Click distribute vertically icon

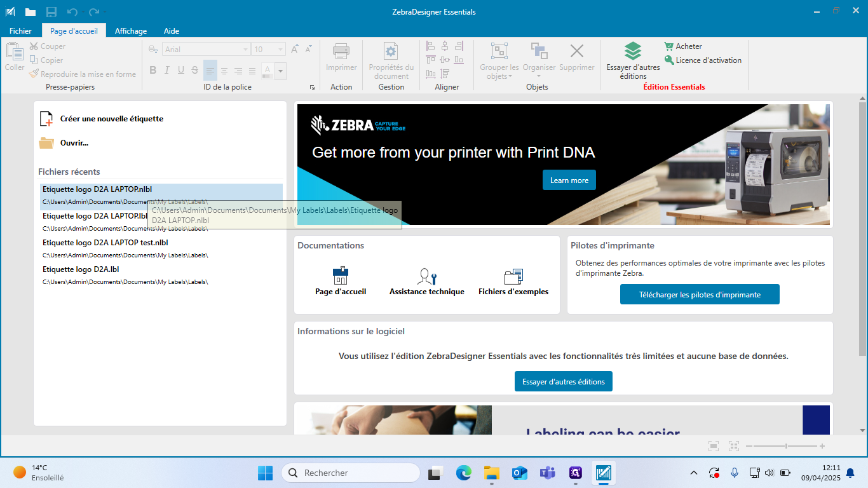445,74
